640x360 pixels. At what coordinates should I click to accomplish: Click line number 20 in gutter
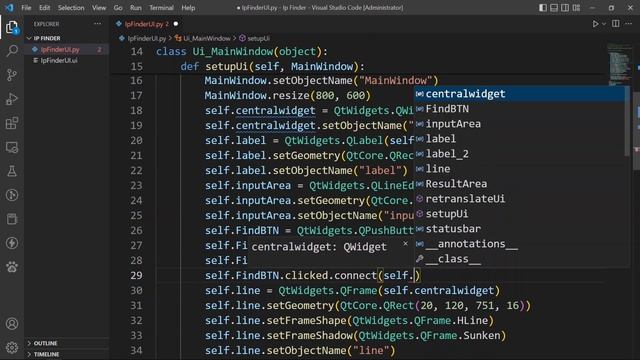tap(137, 140)
